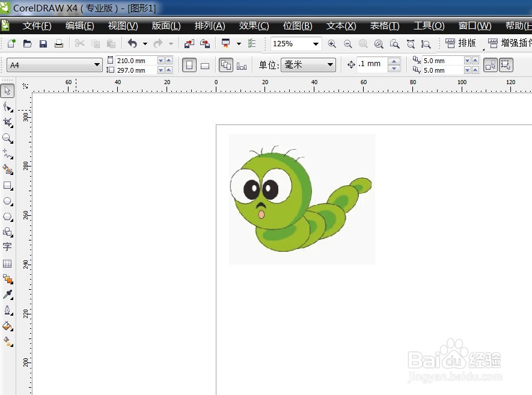Viewport: 532px width, 395px height.
Task: Select the Smart Fill tool
Action: click(8, 170)
